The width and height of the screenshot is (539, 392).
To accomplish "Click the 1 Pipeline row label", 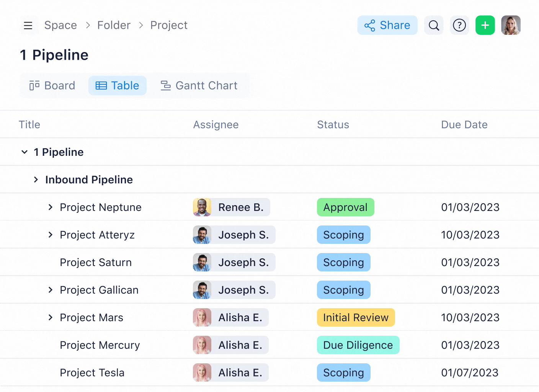I will (x=59, y=152).
